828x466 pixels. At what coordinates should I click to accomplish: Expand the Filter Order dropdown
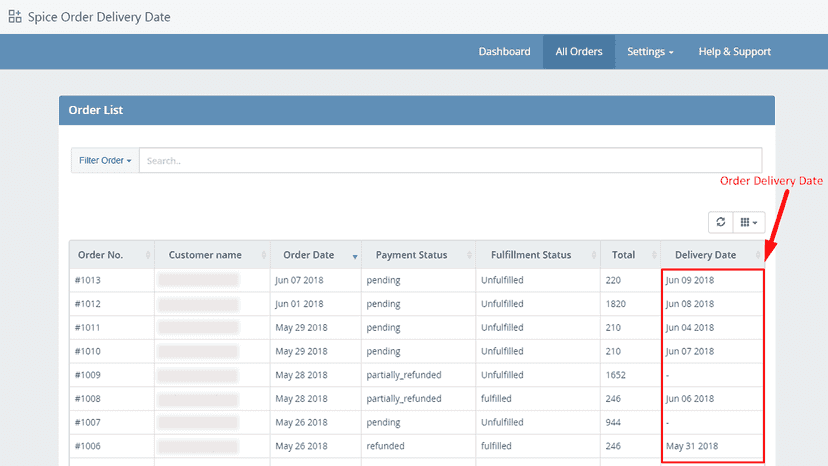pyautogui.click(x=105, y=160)
